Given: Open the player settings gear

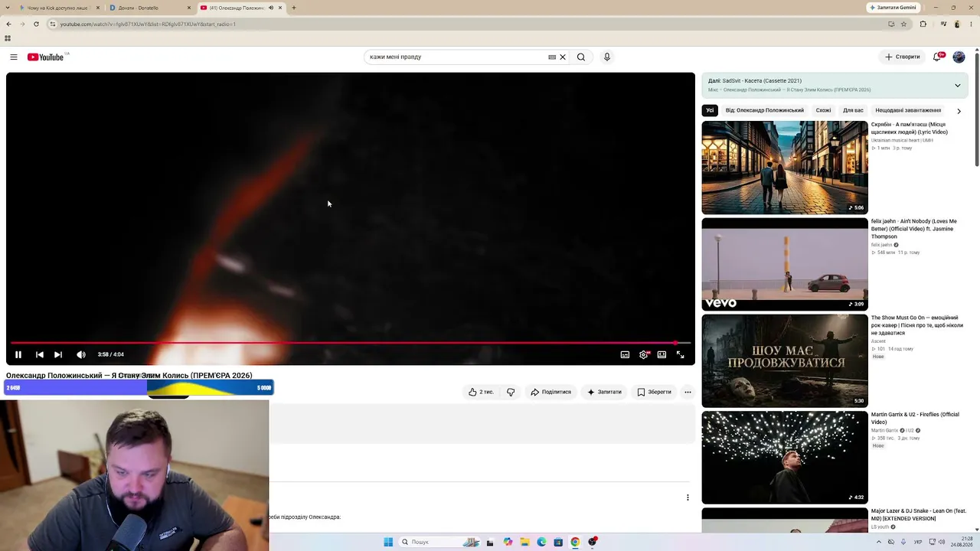Looking at the screenshot, I should (644, 354).
